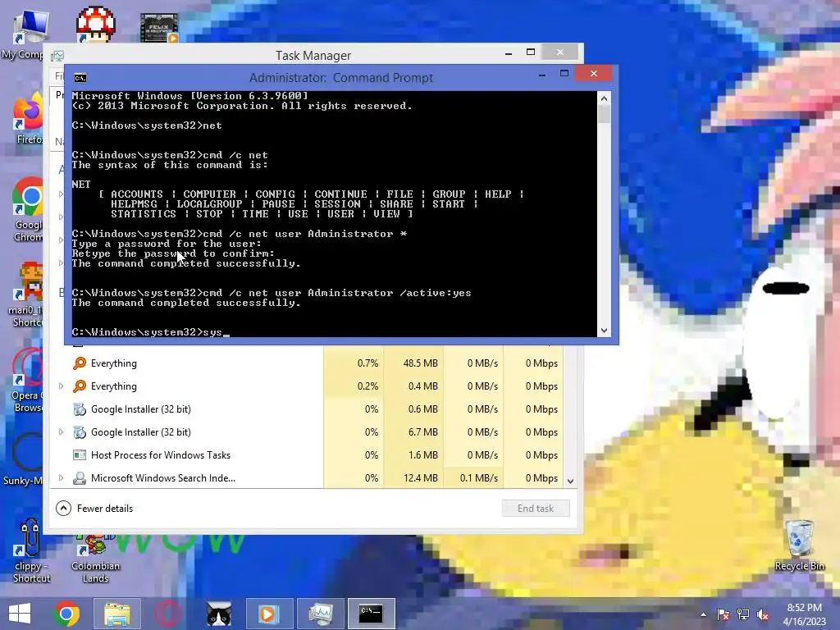This screenshot has height=630, width=840.
Task: Maximize the Task Manager window
Action: point(531,52)
